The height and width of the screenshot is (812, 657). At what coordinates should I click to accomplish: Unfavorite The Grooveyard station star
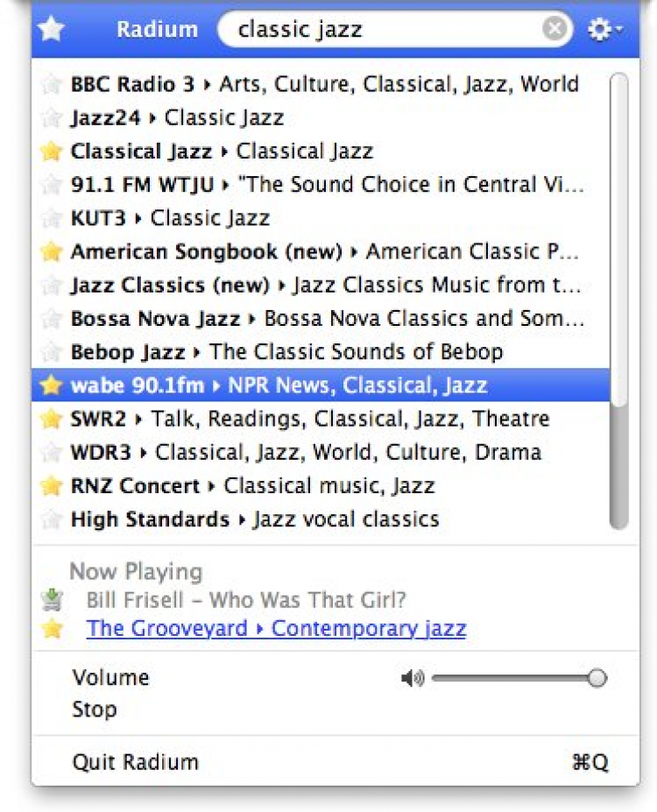tap(53, 628)
